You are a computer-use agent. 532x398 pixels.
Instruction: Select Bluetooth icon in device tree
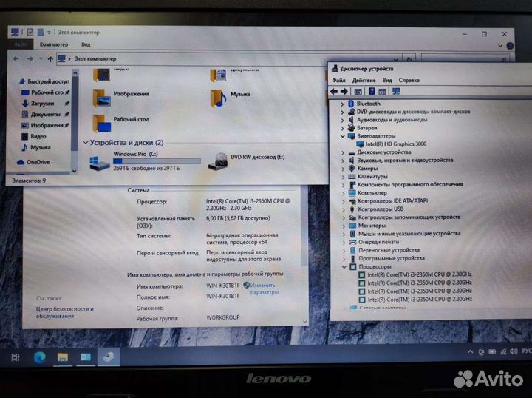[x=351, y=104]
